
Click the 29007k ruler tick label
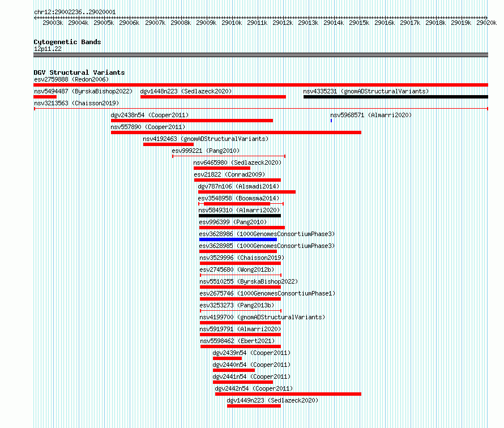tap(155, 23)
